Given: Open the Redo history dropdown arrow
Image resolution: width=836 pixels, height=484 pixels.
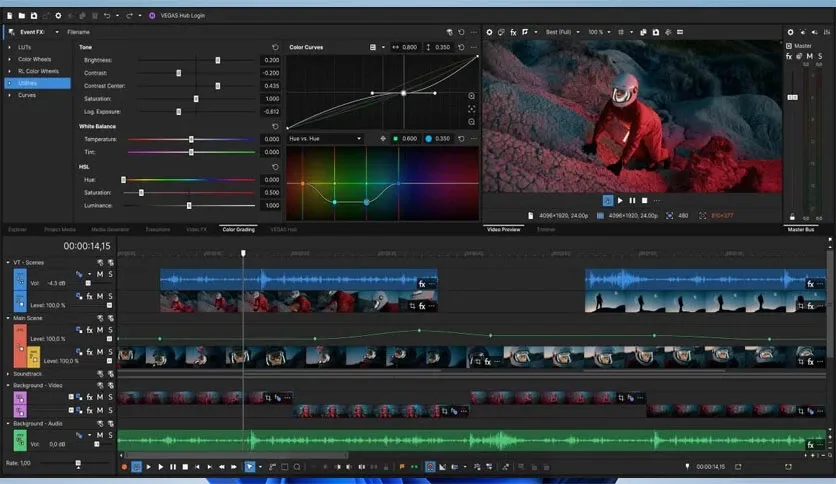Looking at the screenshot, I should click(140, 15).
